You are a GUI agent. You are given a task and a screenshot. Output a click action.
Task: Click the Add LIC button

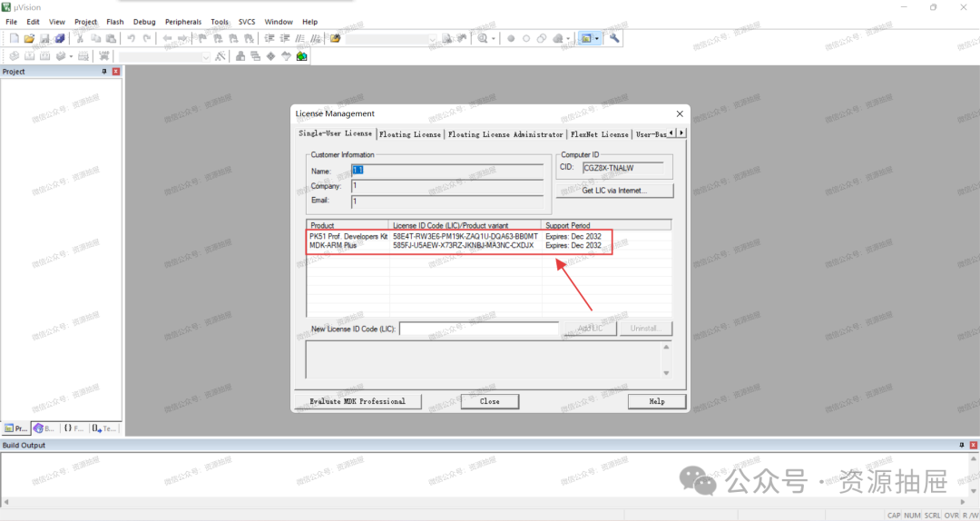590,329
